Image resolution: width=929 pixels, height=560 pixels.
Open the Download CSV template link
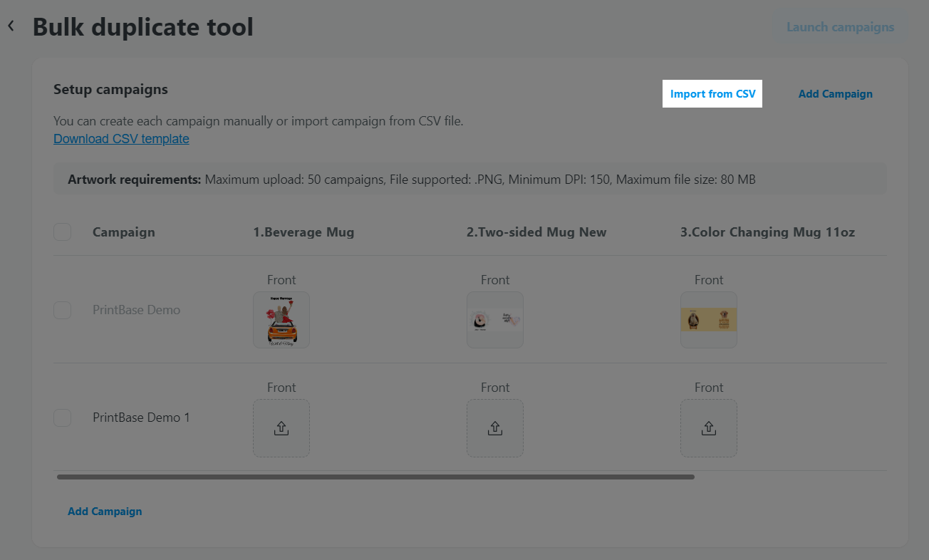121,139
